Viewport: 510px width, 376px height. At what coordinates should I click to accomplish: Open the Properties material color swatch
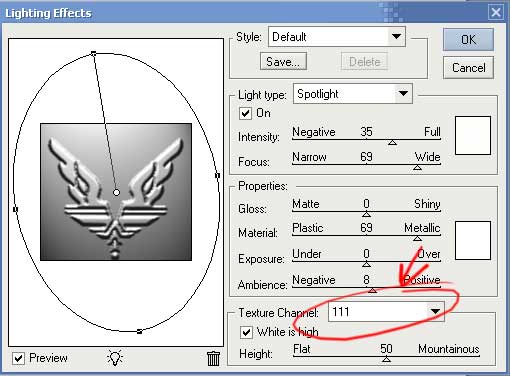(473, 240)
